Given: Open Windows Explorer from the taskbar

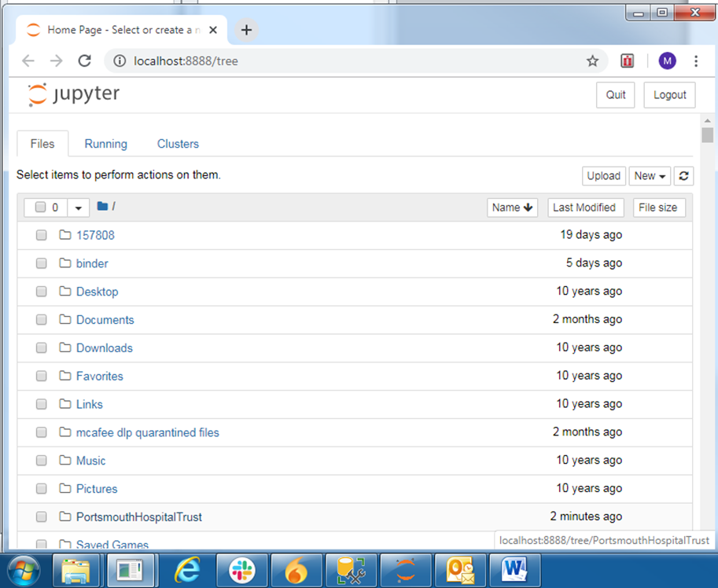Looking at the screenshot, I should (75, 571).
